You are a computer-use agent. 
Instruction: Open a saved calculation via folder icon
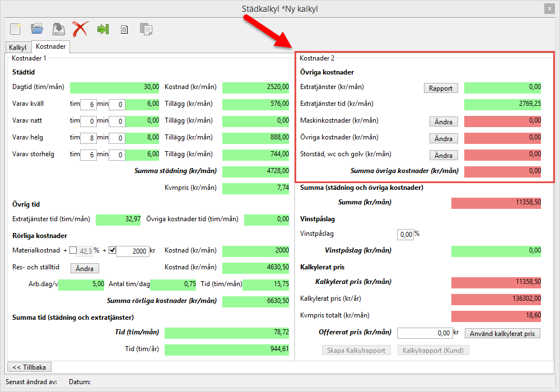[x=37, y=29]
